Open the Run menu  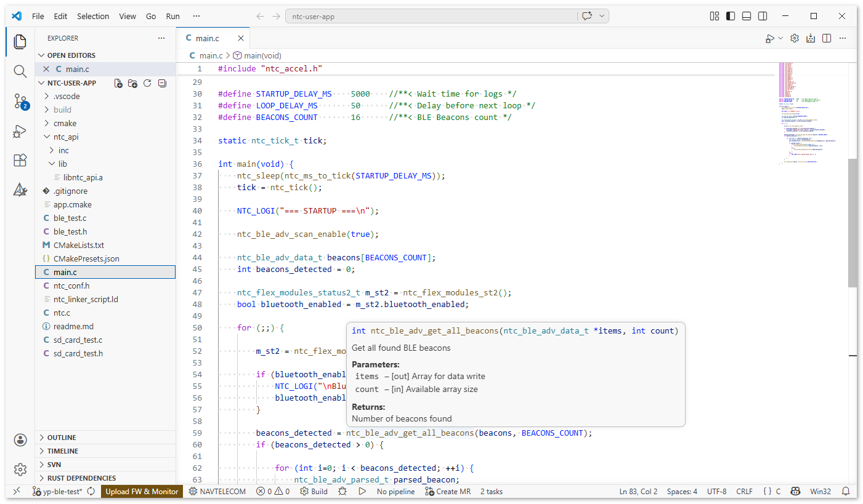coord(172,16)
